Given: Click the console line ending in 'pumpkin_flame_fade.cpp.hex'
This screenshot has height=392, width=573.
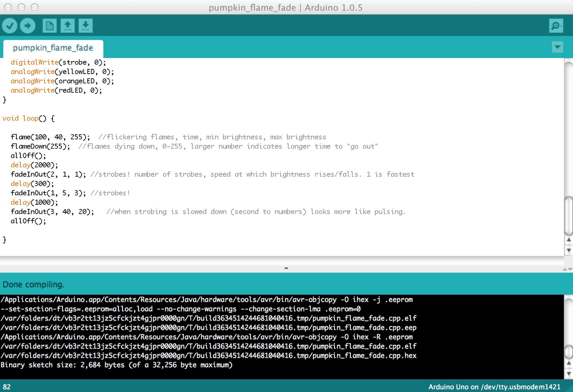Looking at the screenshot, I should (209, 356).
